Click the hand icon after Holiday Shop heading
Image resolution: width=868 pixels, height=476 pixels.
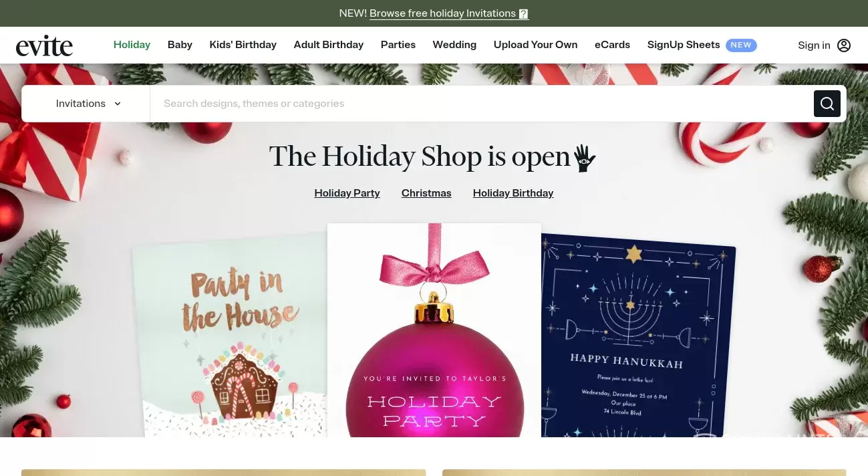pyautogui.click(x=584, y=158)
